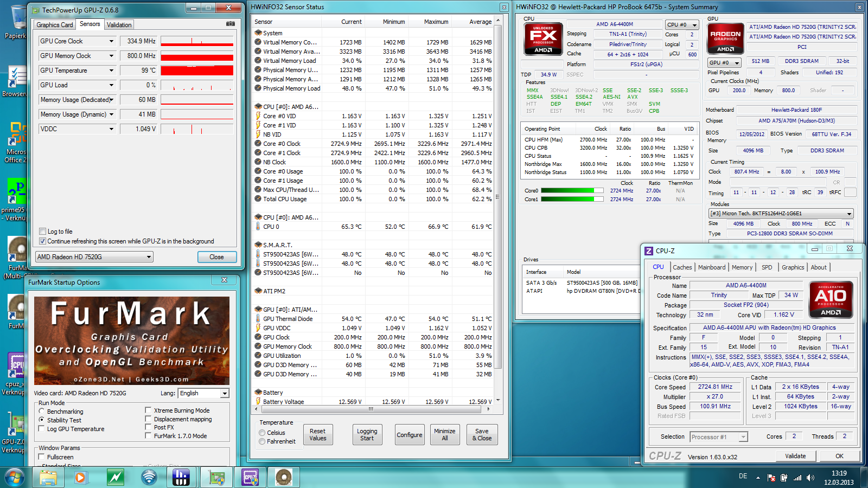Screen dimensions: 868x488
Task: Open the AMD Radeon HD 7520G device dropdown
Action: pos(94,257)
